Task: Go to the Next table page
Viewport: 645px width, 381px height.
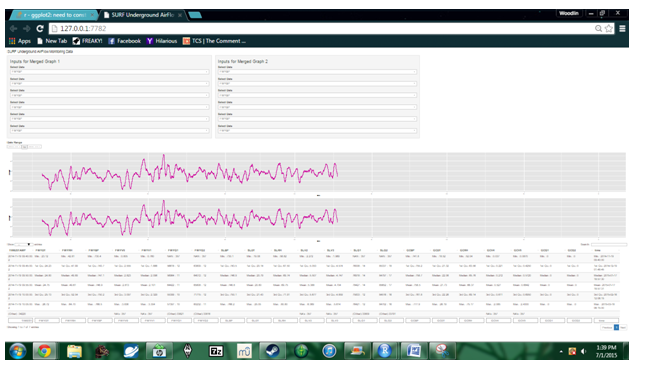Action: click(x=623, y=328)
